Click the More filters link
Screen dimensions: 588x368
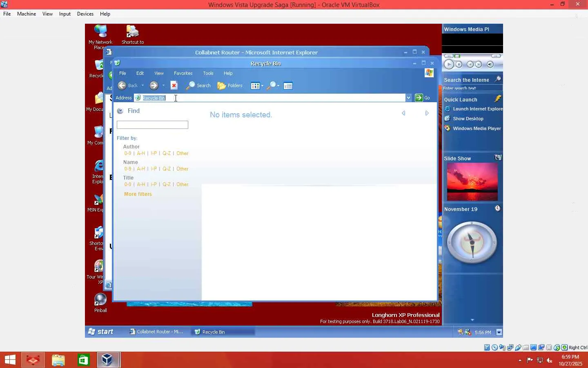coord(138,194)
